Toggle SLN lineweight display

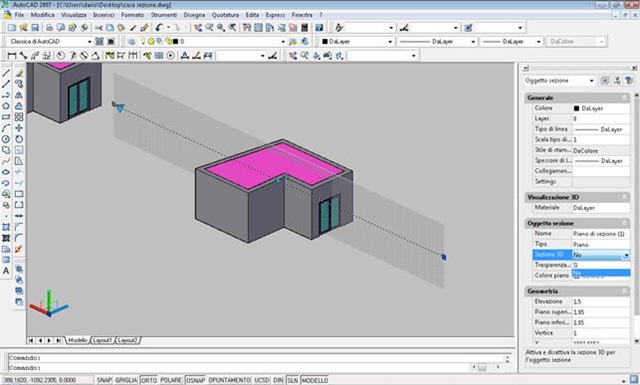tap(292, 380)
